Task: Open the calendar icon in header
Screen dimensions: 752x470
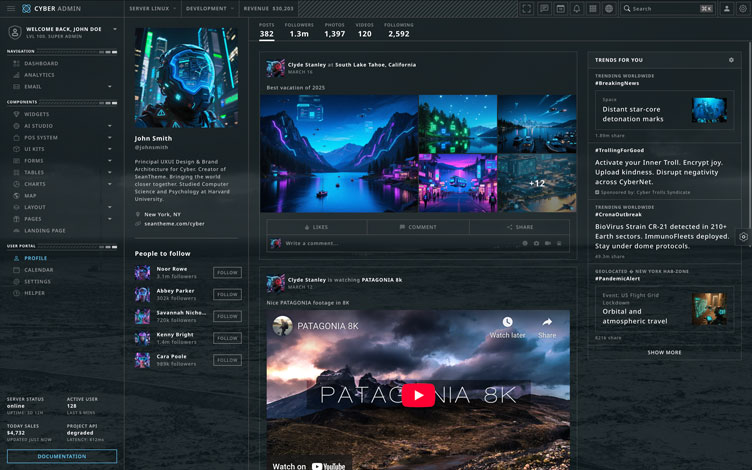Action: [560, 8]
